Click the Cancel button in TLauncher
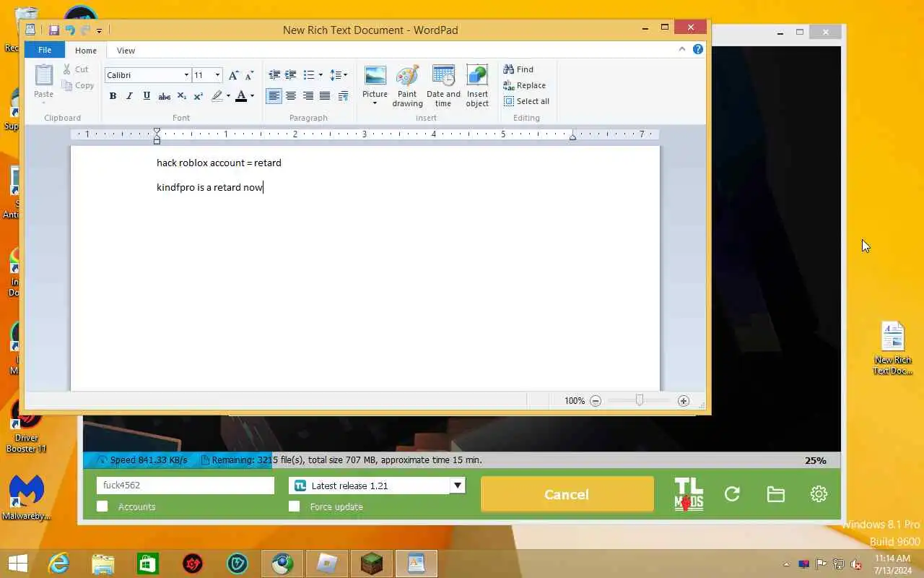 pos(567,494)
